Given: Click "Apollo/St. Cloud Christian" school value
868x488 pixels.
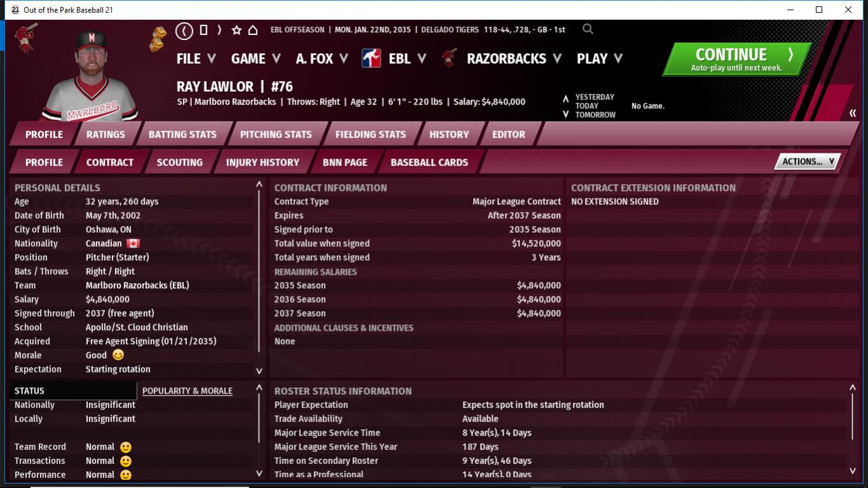Looking at the screenshot, I should click(137, 327).
